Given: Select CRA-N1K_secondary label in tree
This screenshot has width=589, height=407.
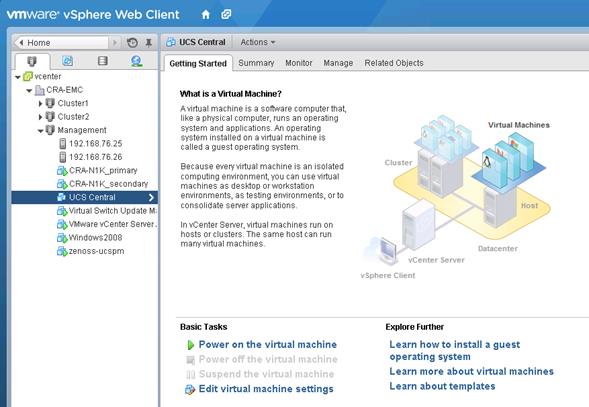Looking at the screenshot, I should coord(109,184).
